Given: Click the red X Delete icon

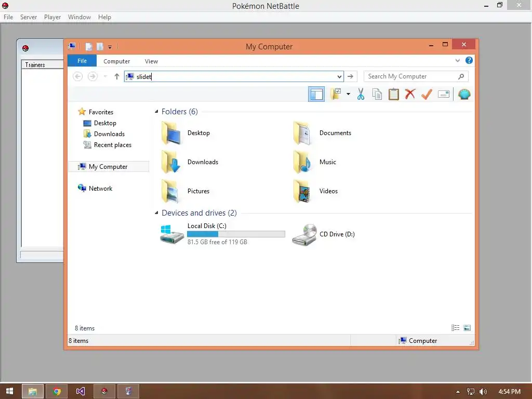Looking at the screenshot, I should [x=410, y=94].
